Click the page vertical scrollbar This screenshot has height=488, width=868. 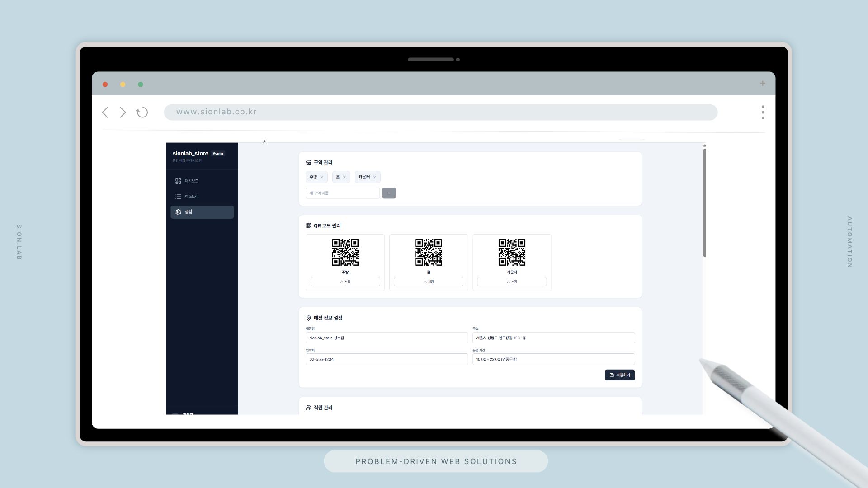[x=704, y=203]
